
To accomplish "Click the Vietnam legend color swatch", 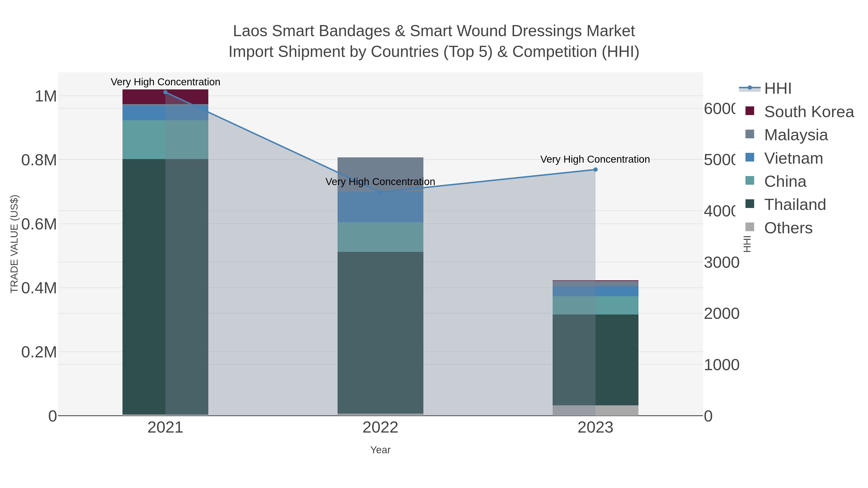I will (750, 157).
